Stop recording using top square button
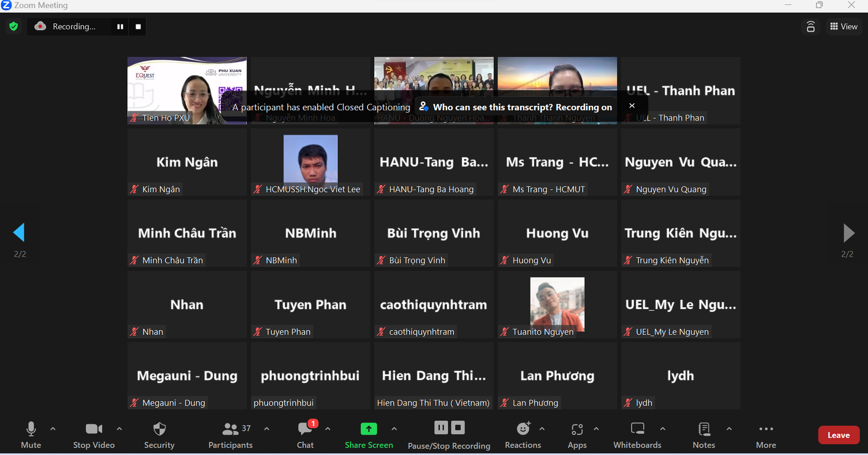Viewport: 868px width, 455px height. coord(138,27)
